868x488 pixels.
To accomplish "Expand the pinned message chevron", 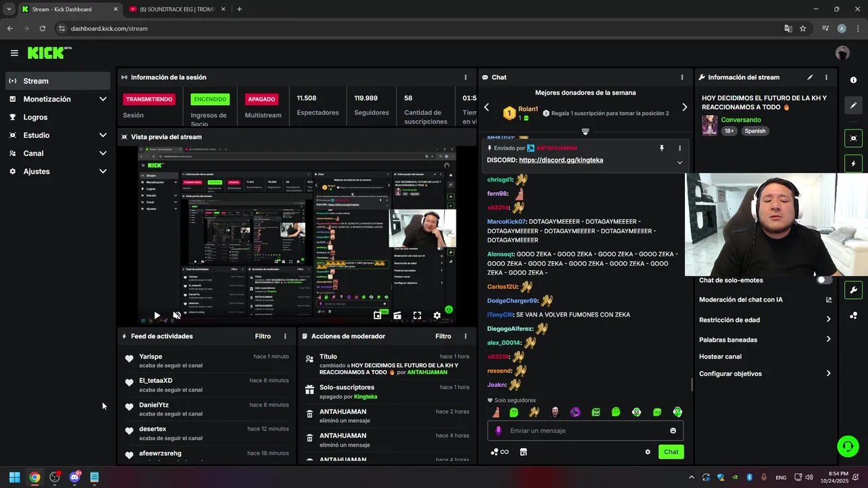I will [x=679, y=163].
